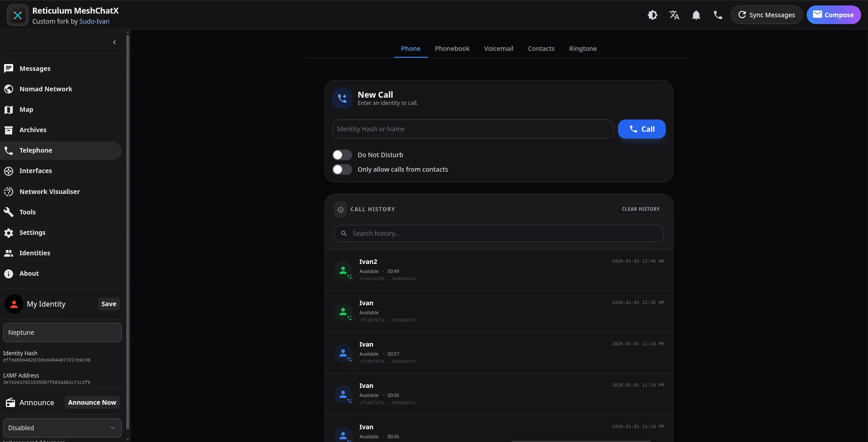868x442 pixels.
Task: Click the Announce Now button
Action: 92,402
